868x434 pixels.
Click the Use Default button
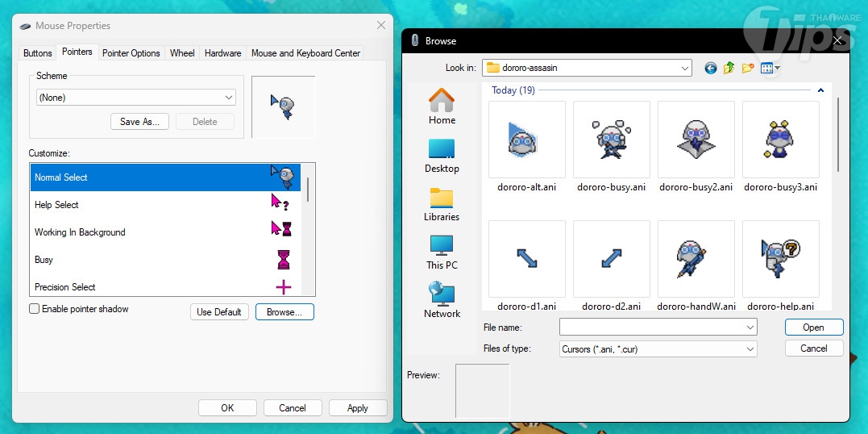[x=219, y=312]
